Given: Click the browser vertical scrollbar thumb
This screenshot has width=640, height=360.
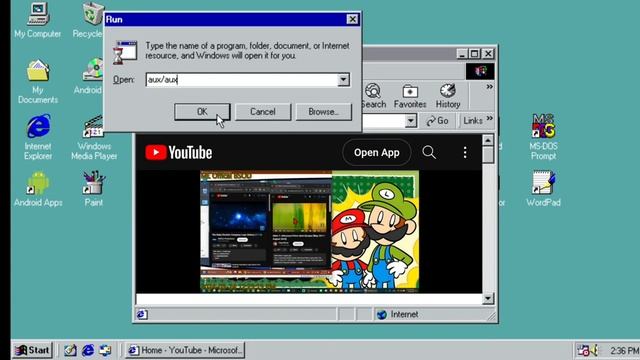Looking at the screenshot, I should (488, 155).
